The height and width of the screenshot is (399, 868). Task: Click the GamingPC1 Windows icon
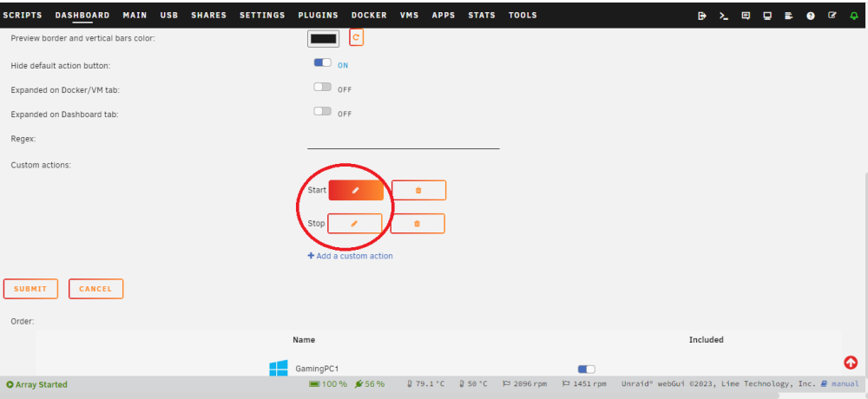pyautogui.click(x=279, y=369)
